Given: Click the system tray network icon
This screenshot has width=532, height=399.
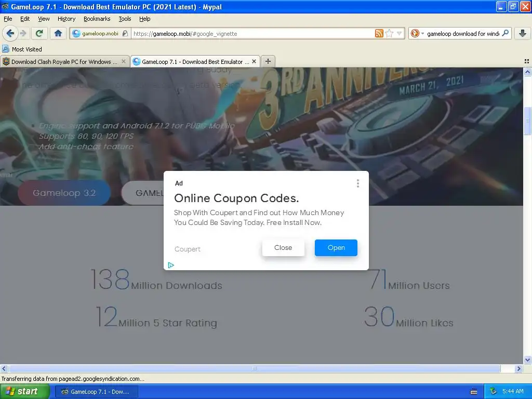Looking at the screenshot, I should tap(493, 391).
